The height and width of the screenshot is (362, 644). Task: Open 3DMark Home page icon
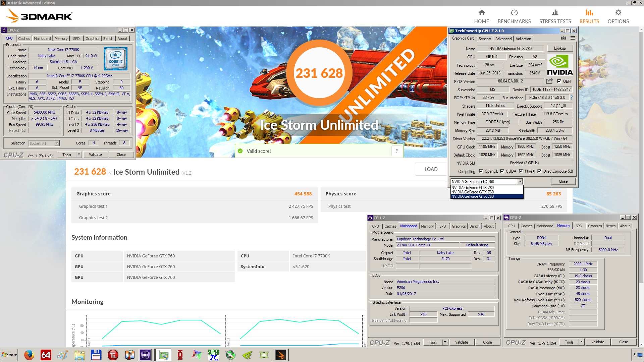point(481,13)
